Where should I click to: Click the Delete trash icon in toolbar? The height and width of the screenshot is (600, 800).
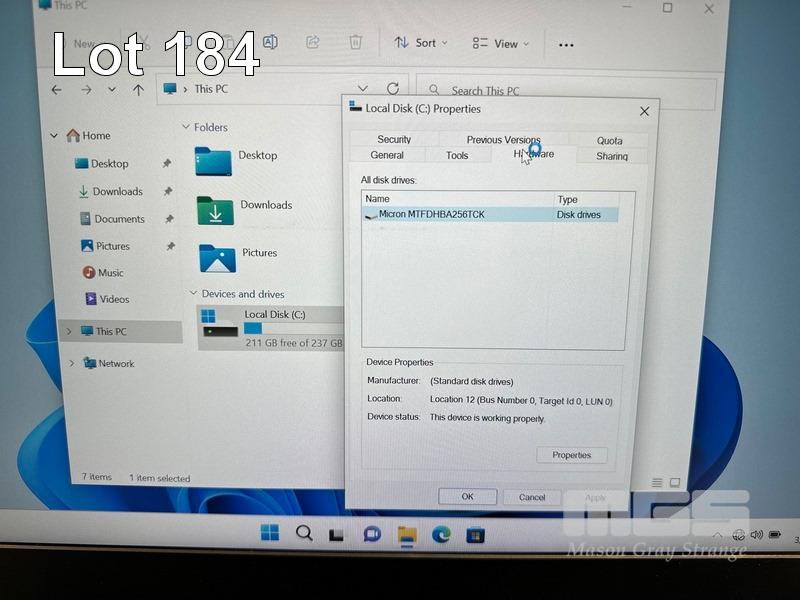[355, 43]
